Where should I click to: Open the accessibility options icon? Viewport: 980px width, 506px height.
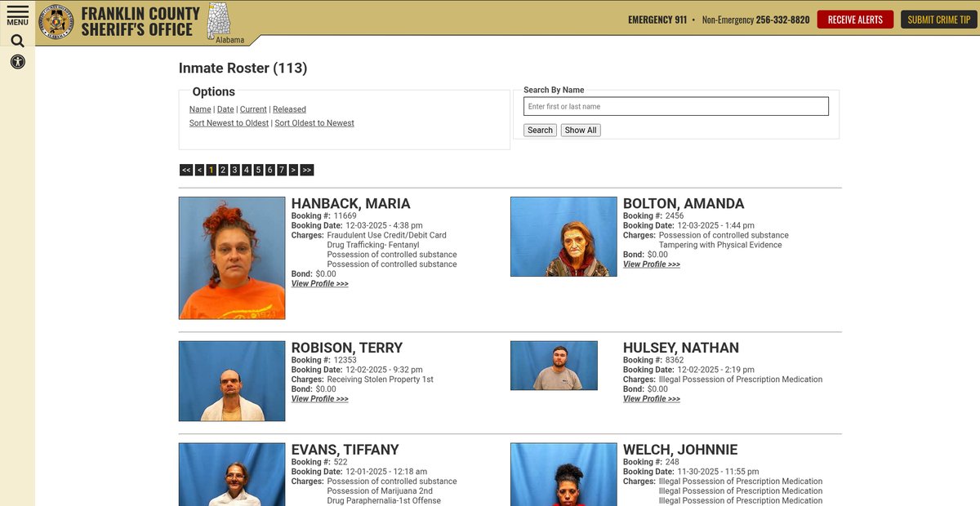coord(17,61)
